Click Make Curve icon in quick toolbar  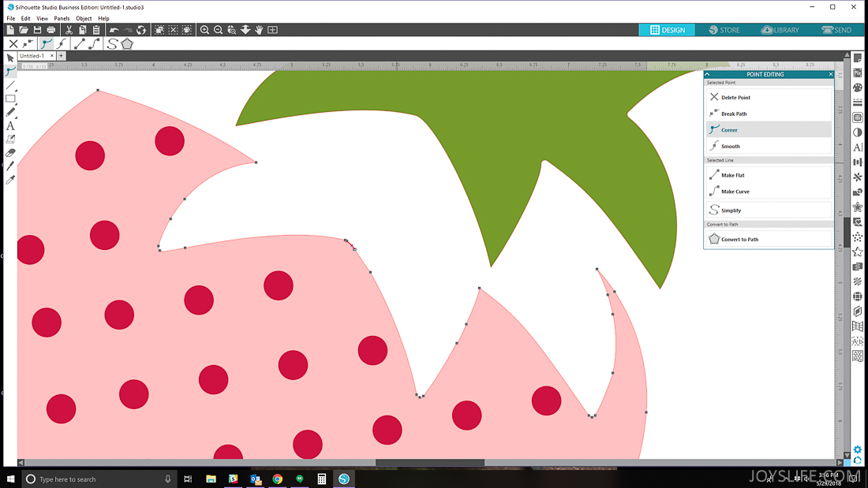[x=95, y=43]
